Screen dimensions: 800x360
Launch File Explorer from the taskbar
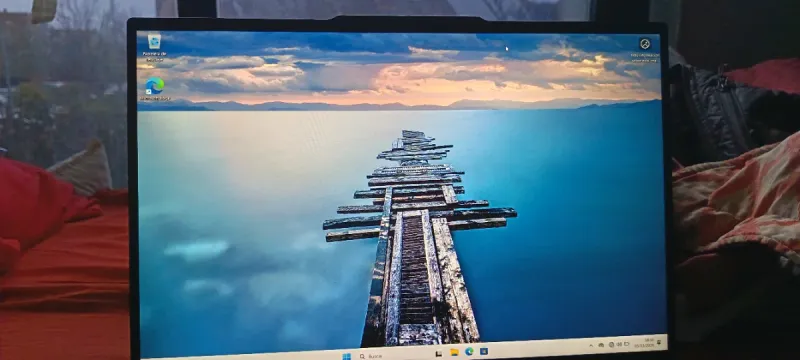[454, 352]
